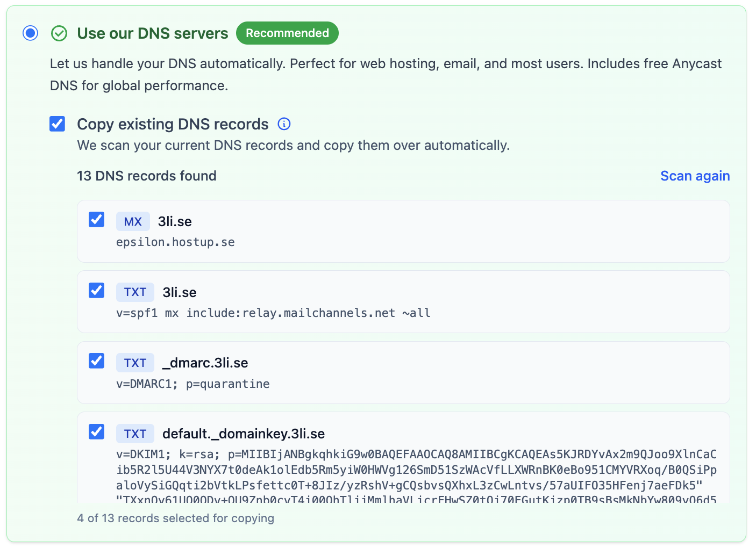Click the MX badge on the 3li.se record
This screenshot has width=756, height=548.
pos(133,221)
